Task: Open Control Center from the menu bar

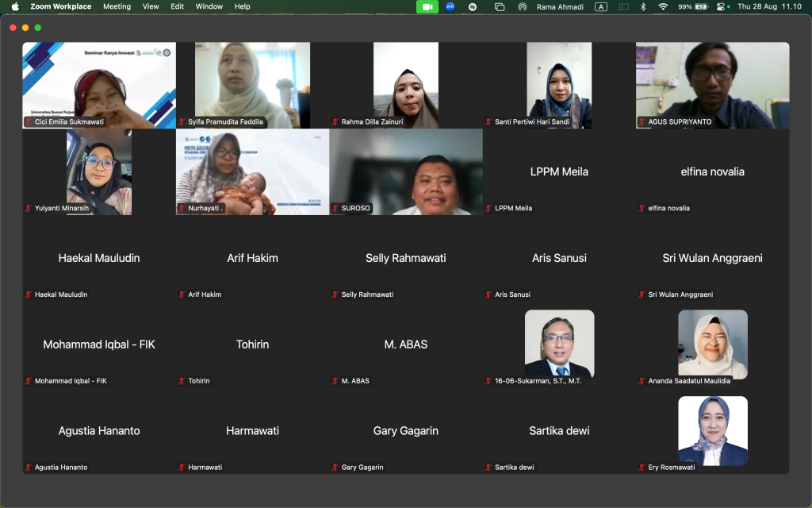Action: pos(722,6)
